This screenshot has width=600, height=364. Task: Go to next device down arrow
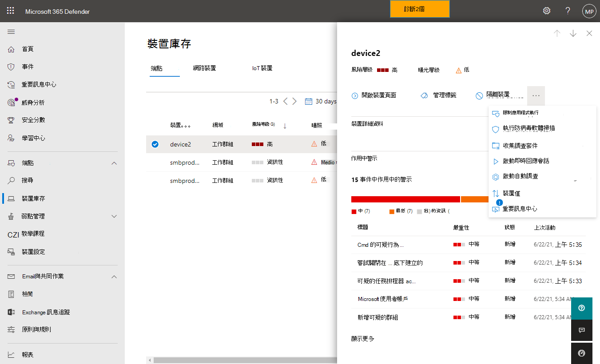pos(573,33)
